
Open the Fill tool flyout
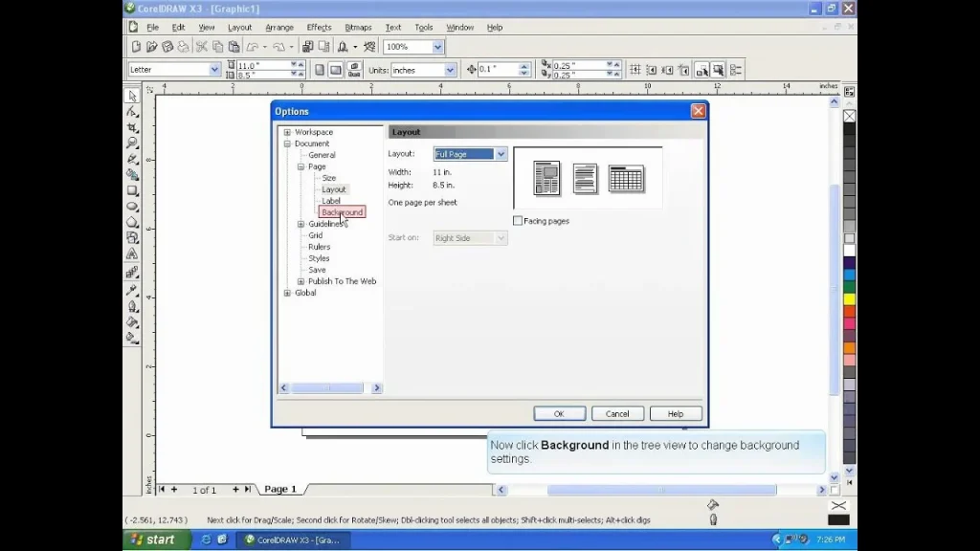132,322
